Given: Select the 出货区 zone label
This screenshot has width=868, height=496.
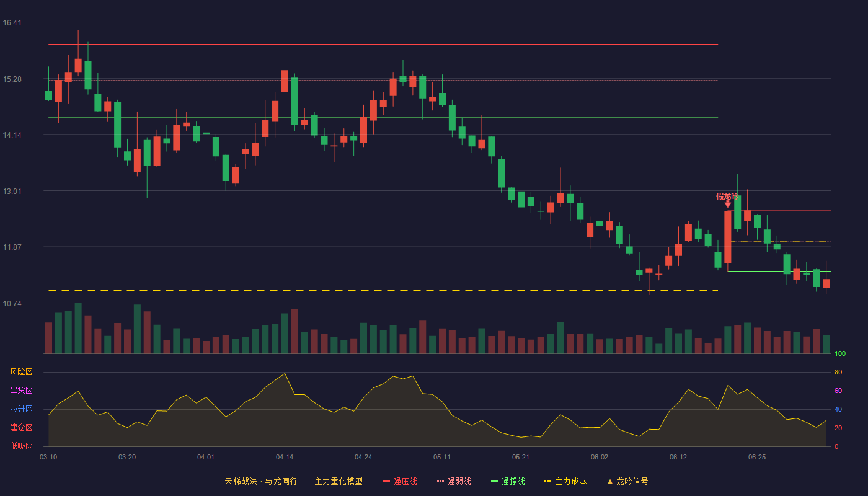Looking at the screenshot, I should tap(21, 391).
